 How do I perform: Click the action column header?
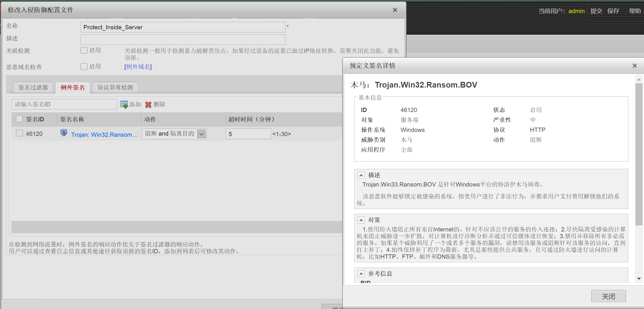(x=150, y=119)
